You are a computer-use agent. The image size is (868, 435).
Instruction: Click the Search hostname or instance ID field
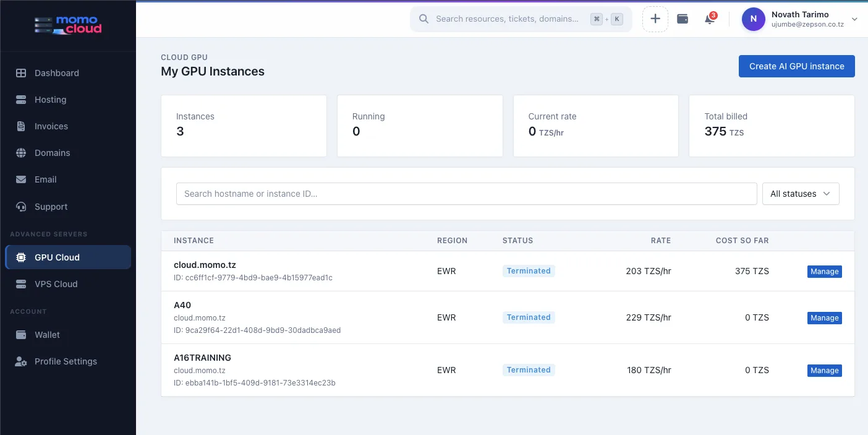[x=467, y=194]
